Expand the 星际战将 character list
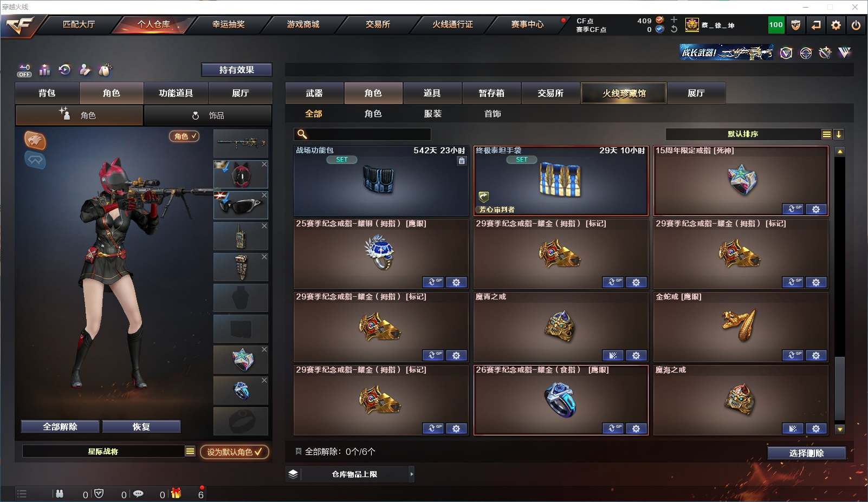 point(190,451)
